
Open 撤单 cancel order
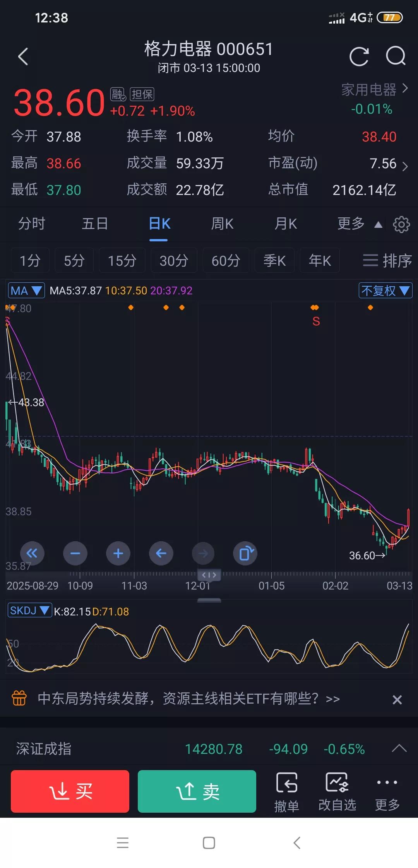pyautogui.click(x=286, y=792)
